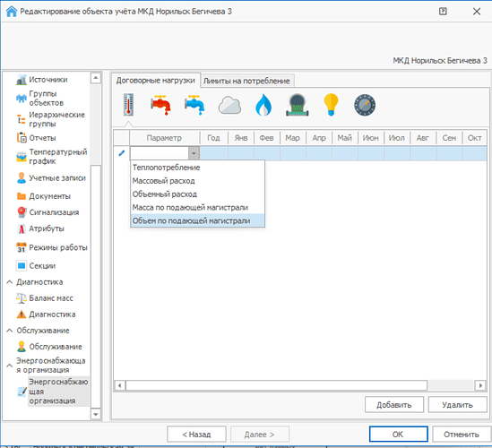Select the red hot water tap icon
Image resolution: width=492 pixels, height=448 pixels.
pos(160,105)
